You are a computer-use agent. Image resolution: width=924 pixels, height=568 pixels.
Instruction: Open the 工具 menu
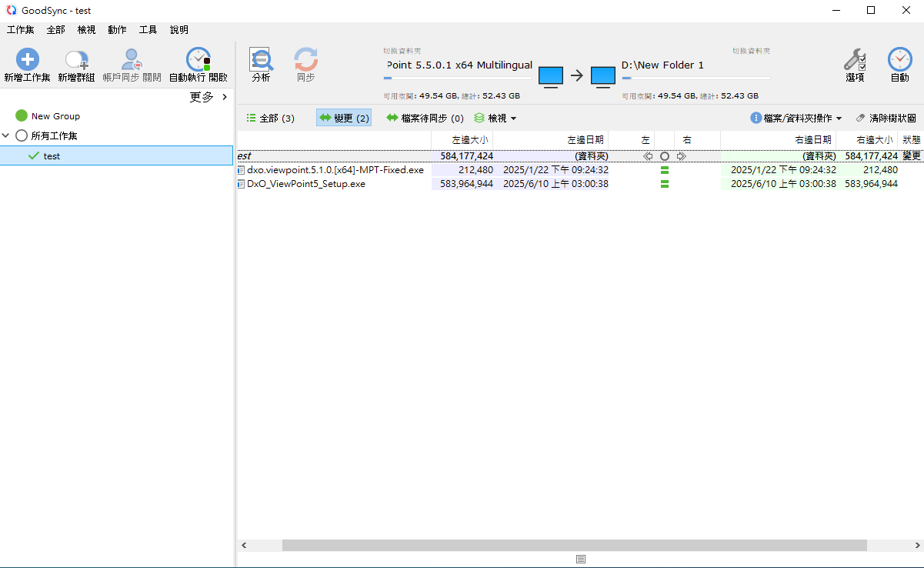[x=148, y=30]
